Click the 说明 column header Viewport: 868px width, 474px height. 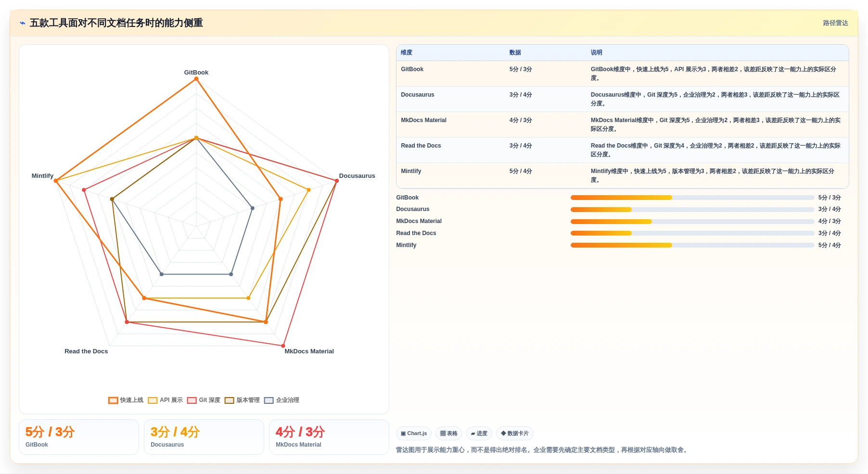597,52
